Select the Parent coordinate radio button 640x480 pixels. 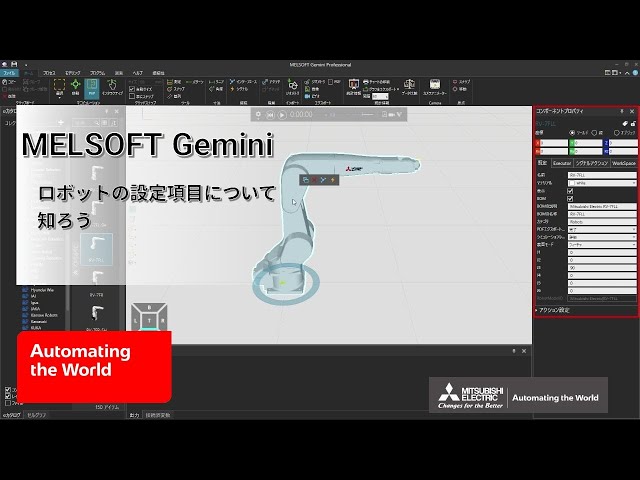pos(594,133)
